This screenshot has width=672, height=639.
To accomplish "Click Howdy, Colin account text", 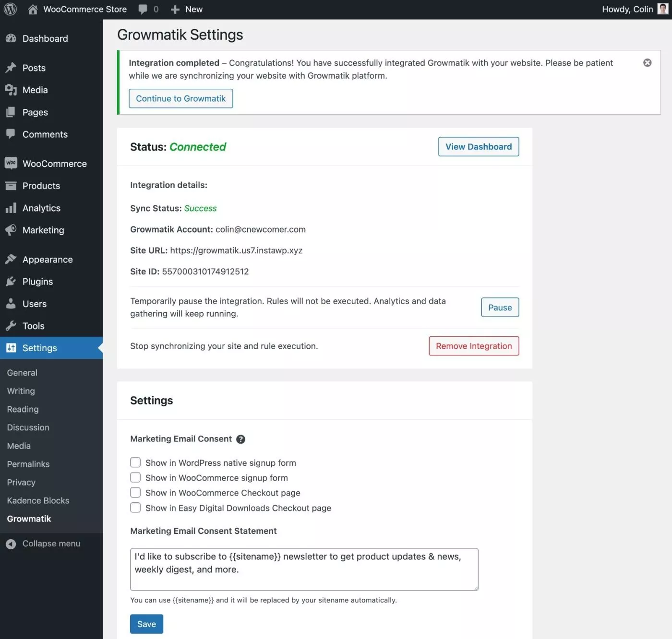I will 627,9.
